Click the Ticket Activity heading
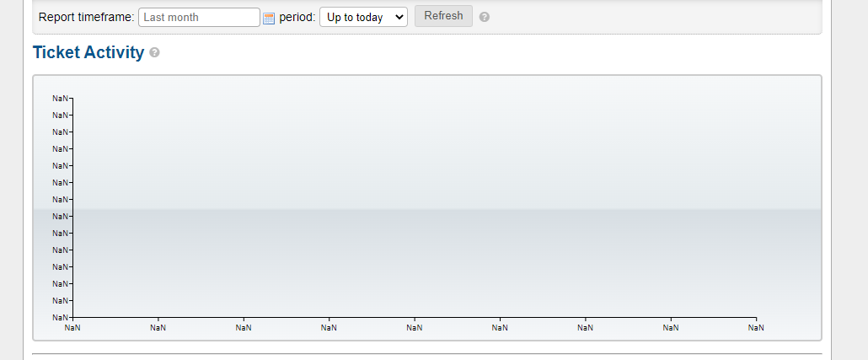Viewport: 868px width, 360px height. pos(88,52)
